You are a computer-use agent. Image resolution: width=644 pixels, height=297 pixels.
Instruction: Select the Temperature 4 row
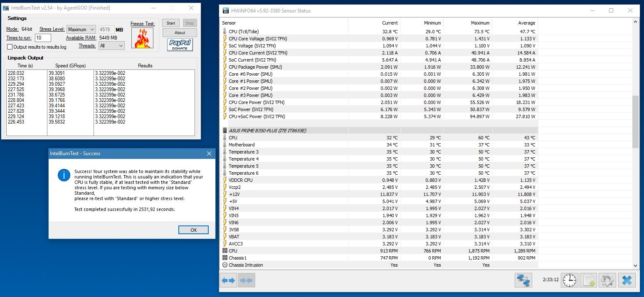click(379, 159)
